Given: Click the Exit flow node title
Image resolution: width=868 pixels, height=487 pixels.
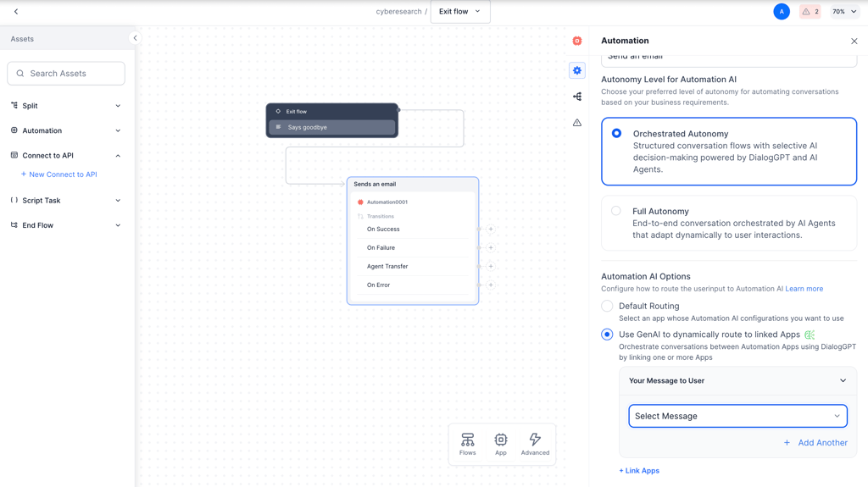Looking at the screenshot, I should [x=296, y=111].
